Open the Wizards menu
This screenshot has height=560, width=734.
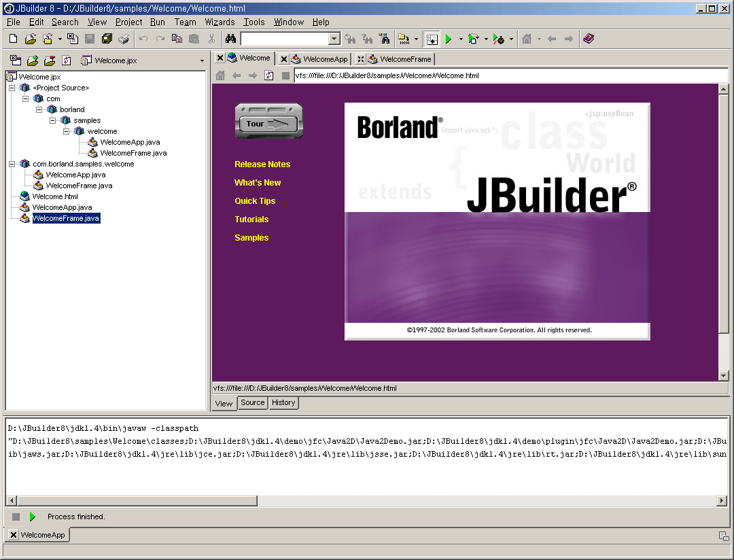(220, 22)
